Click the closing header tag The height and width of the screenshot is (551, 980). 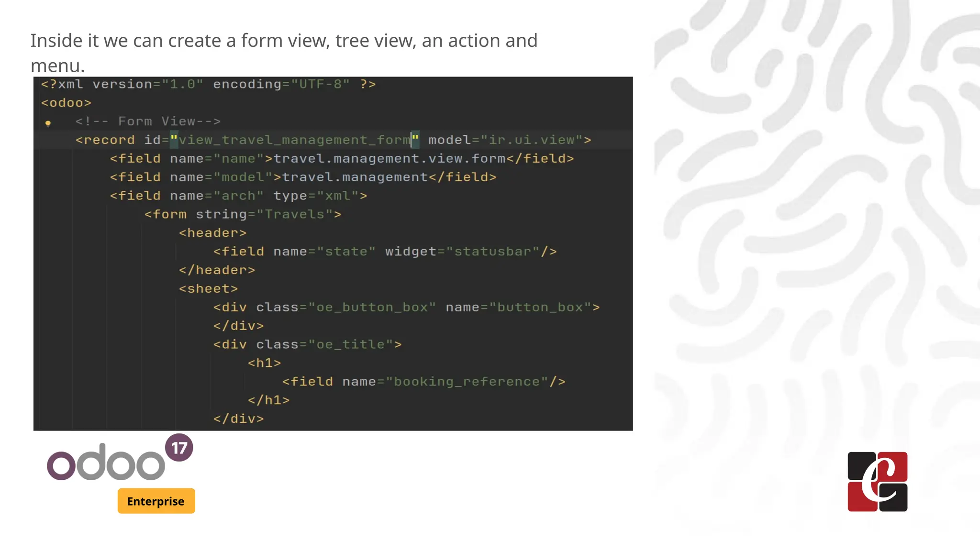click(x=217, y=270)
